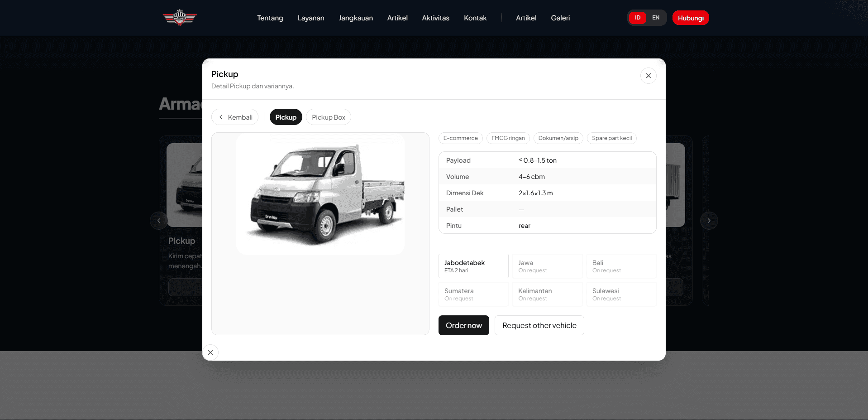Click Request other vehicle
This screenshot has width=868, height=420.
coord(539,325)
